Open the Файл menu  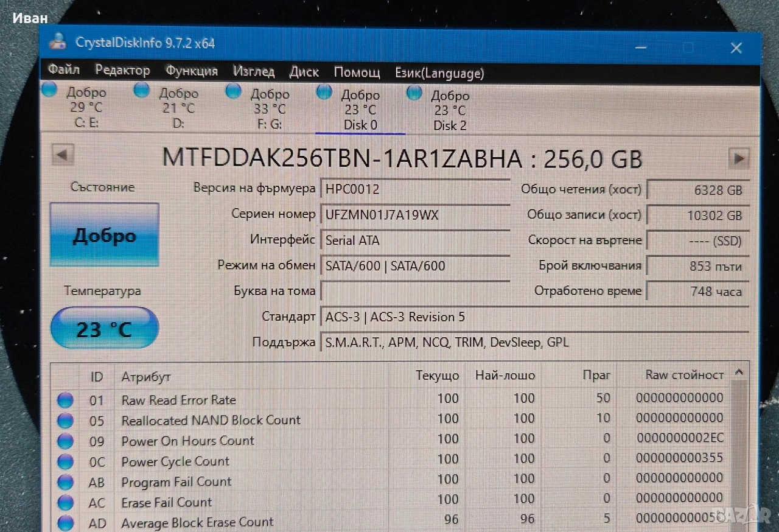63,69
